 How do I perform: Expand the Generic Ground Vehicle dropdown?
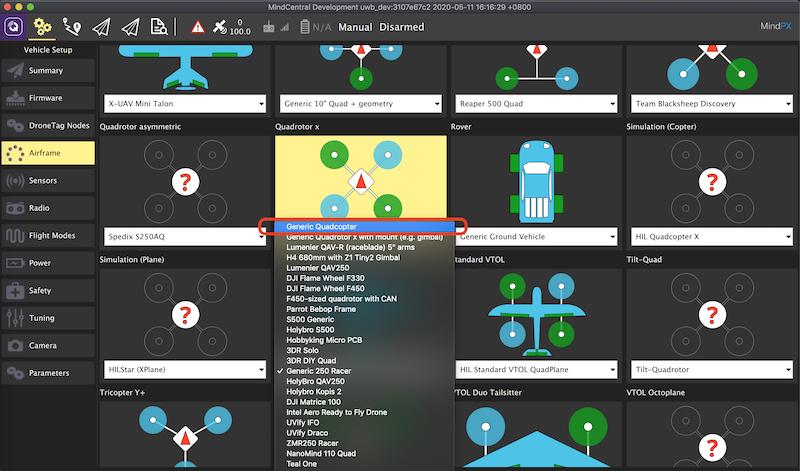click(x=536, y=237)
